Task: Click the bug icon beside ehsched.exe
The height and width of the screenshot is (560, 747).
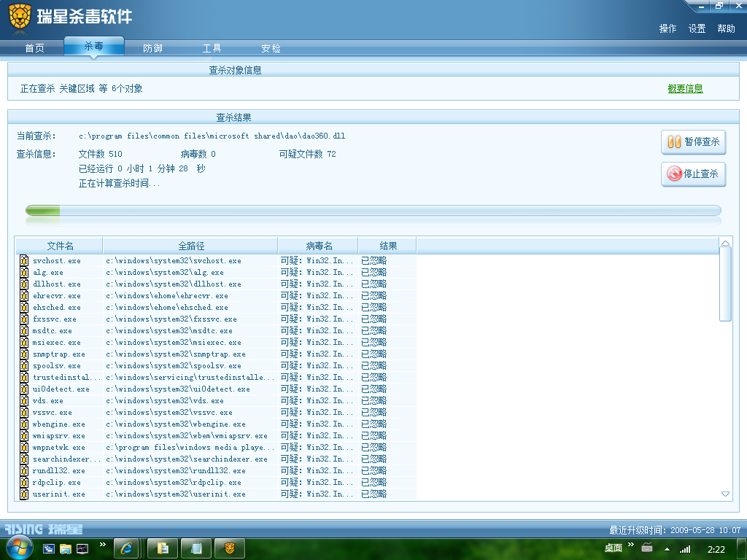Action: pos(24,307)
